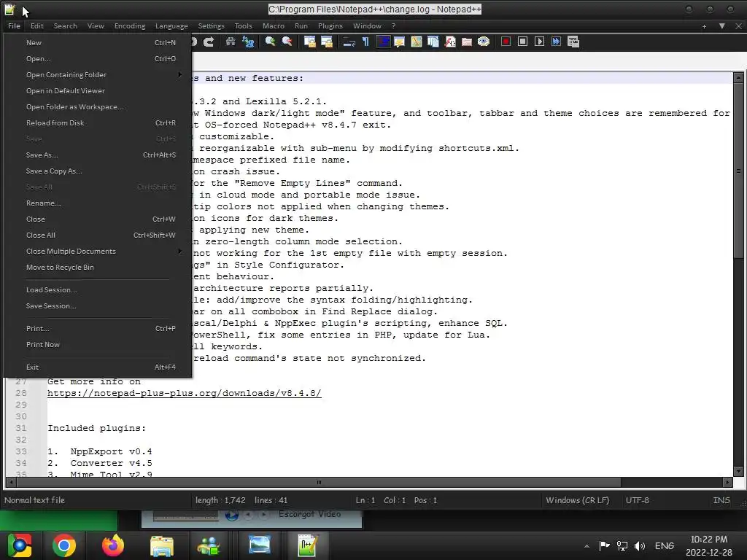
Task: Open the Edit menu
Action: pyautogui.click(x=36, y=26)
